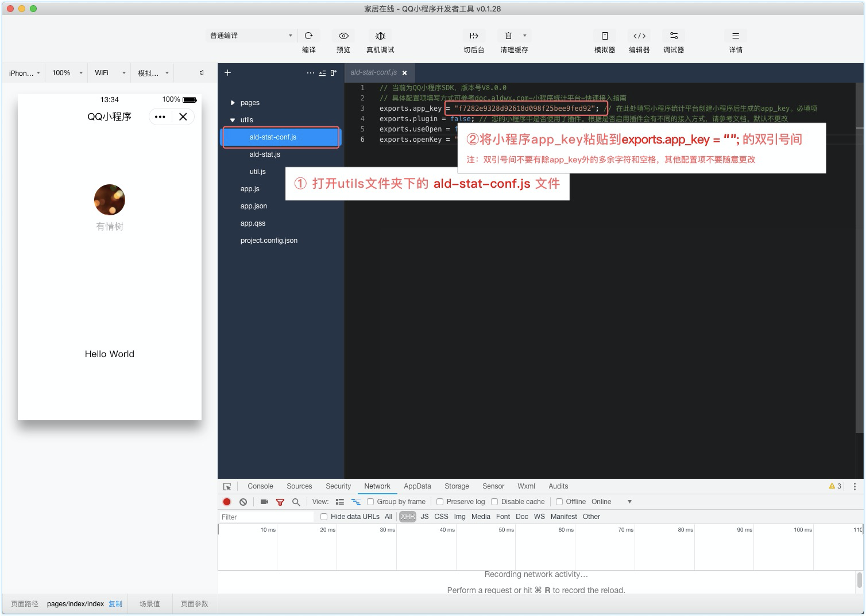866x616 pixels.
Task: Click the file tree dock layout icon
Action: 333,73
